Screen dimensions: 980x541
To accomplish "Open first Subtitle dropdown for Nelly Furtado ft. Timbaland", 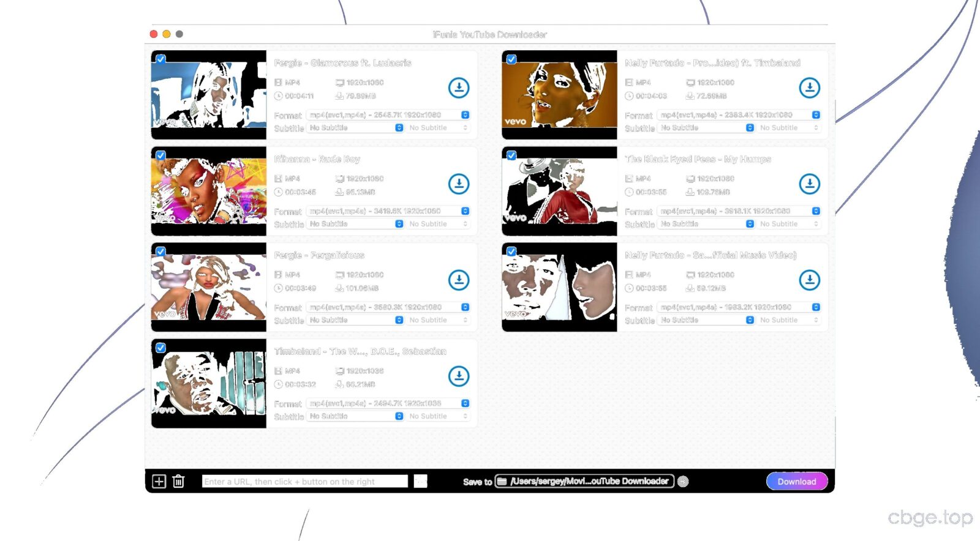I will [706, 128].
